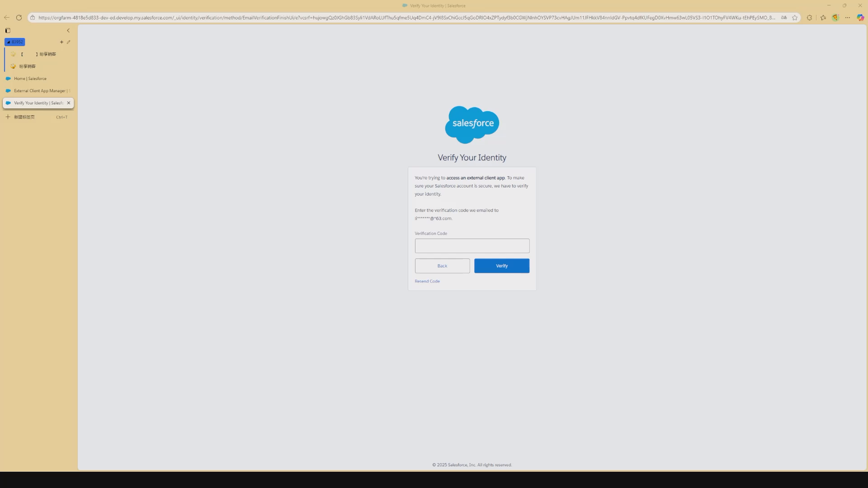The height and width of the screenshot is (488, 868).
Task: Add a new tab to group 83952
Action: point(61,42)
